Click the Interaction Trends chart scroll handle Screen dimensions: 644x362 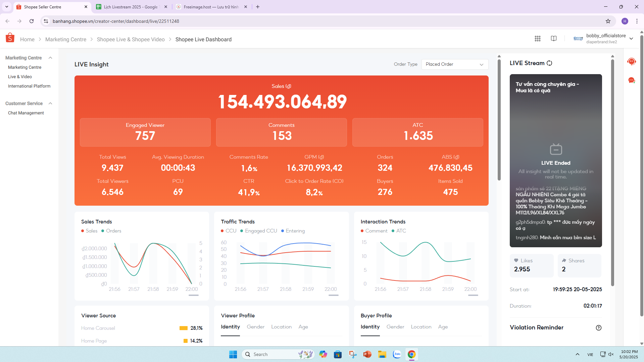(473, 295)
